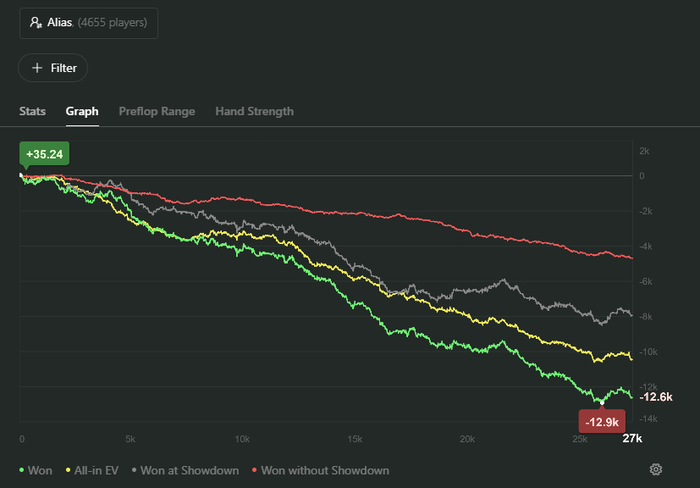Go to the Hand Strength tab
Viewport: 700px width, 488px height.
(254, 111)
